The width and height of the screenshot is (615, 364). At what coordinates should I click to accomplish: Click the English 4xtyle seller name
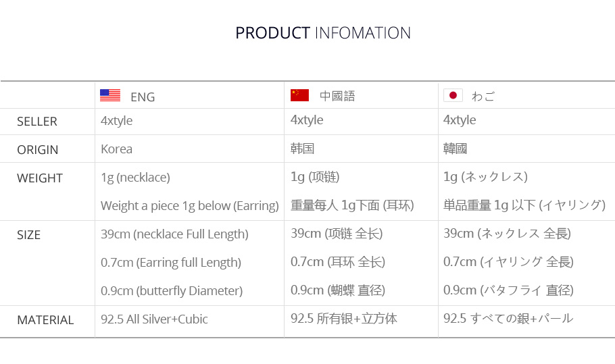click(x=116, y=121)
